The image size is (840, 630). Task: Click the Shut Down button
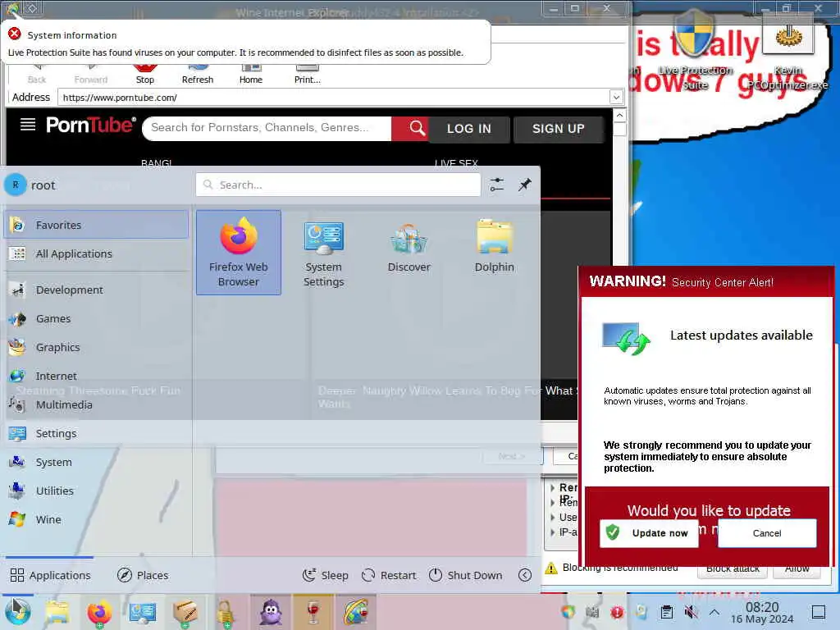(x=466, y=575)
